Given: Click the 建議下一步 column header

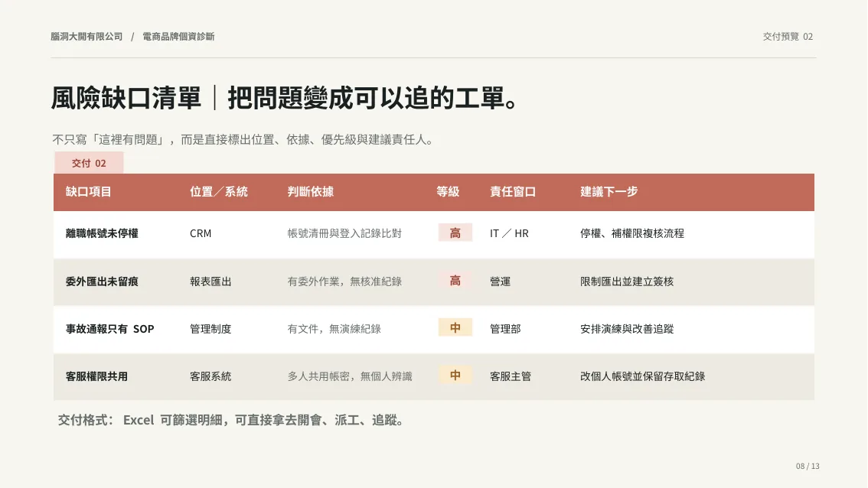Looking at the screenshot, I should pos(609,191).
